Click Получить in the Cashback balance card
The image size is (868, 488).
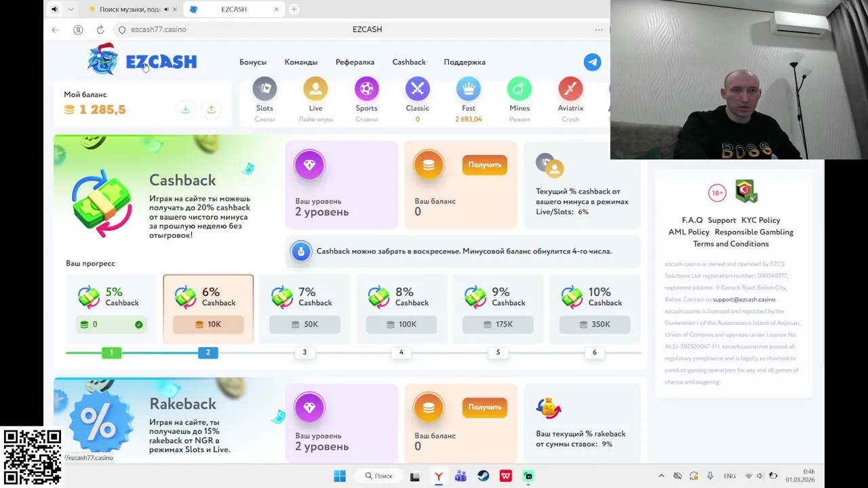(485, 165)
